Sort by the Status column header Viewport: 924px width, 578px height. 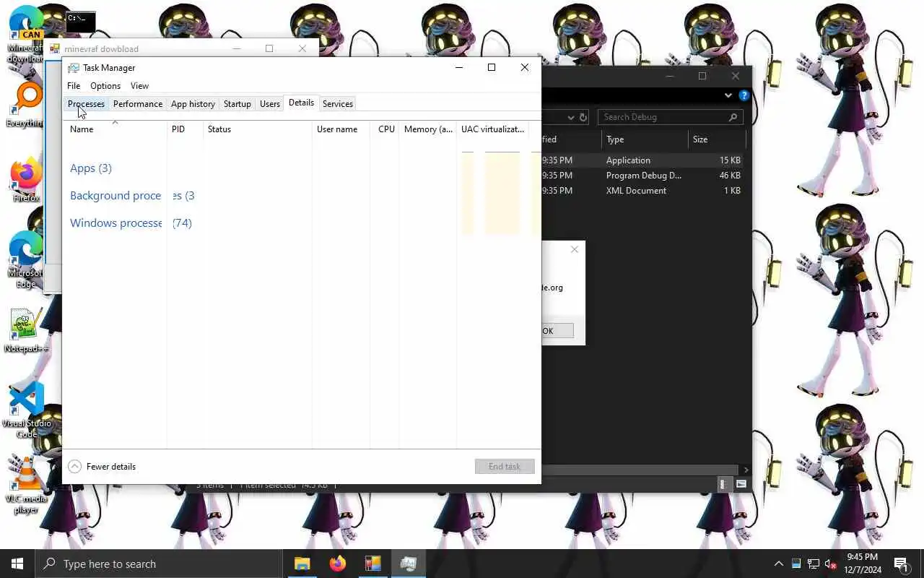[x=258, y=129]
